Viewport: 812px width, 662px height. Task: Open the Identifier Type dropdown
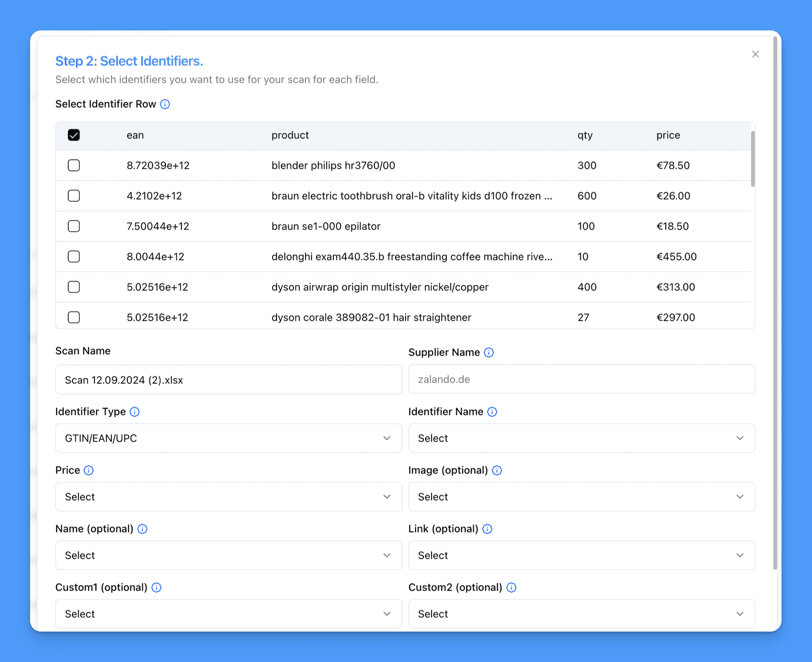click(x=229, y=438)
